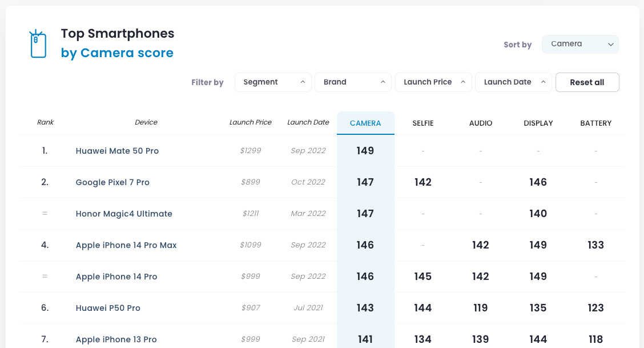Click the Launch Price column header
Screen dimensions: 644x348
pos(251,122)
